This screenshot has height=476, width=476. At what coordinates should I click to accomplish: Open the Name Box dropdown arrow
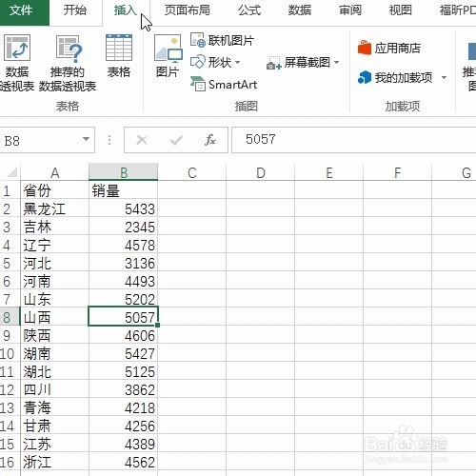coord(86,139)
